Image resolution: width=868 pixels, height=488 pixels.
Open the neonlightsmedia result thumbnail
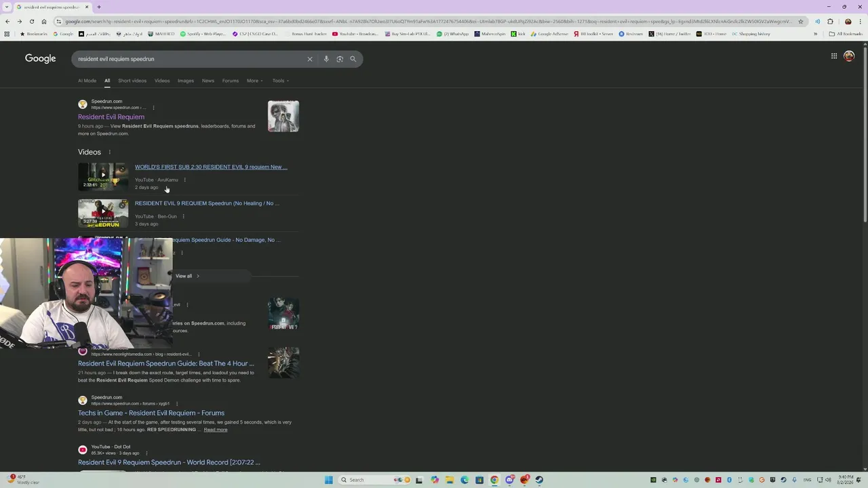click(283, 363)
